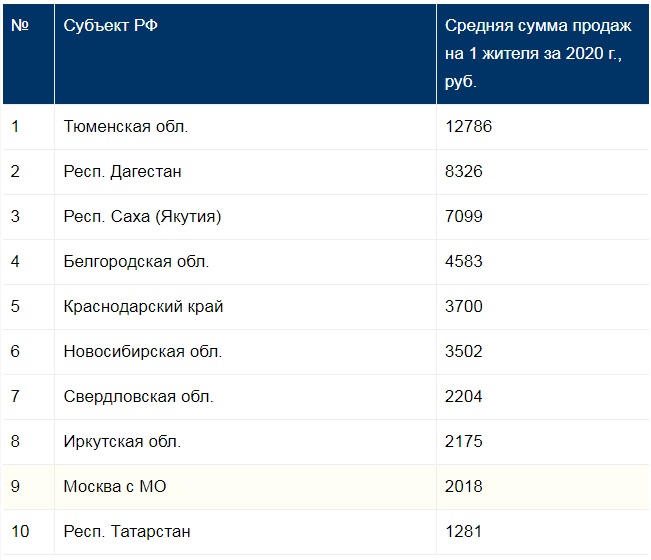This screenshot has width=651, height=560.
Task: Click the "Респ. Саха (Якутия)" cell
Action: tap(142, 217)
